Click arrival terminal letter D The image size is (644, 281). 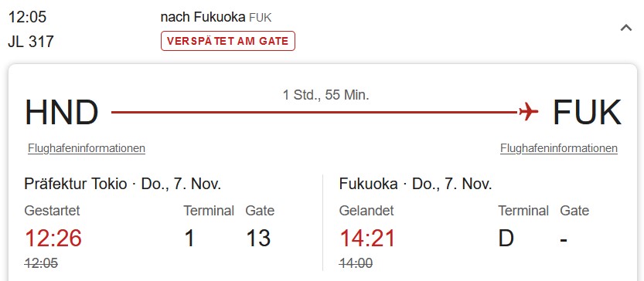click(x=506, y=238)
